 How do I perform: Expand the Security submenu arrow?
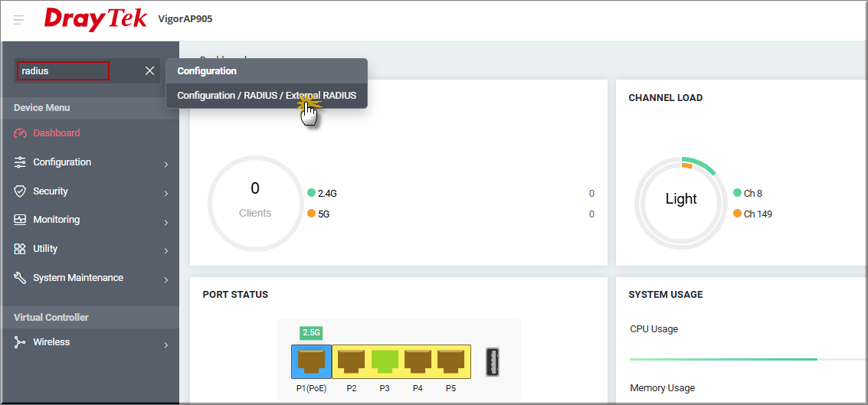(x=165, y=192)
